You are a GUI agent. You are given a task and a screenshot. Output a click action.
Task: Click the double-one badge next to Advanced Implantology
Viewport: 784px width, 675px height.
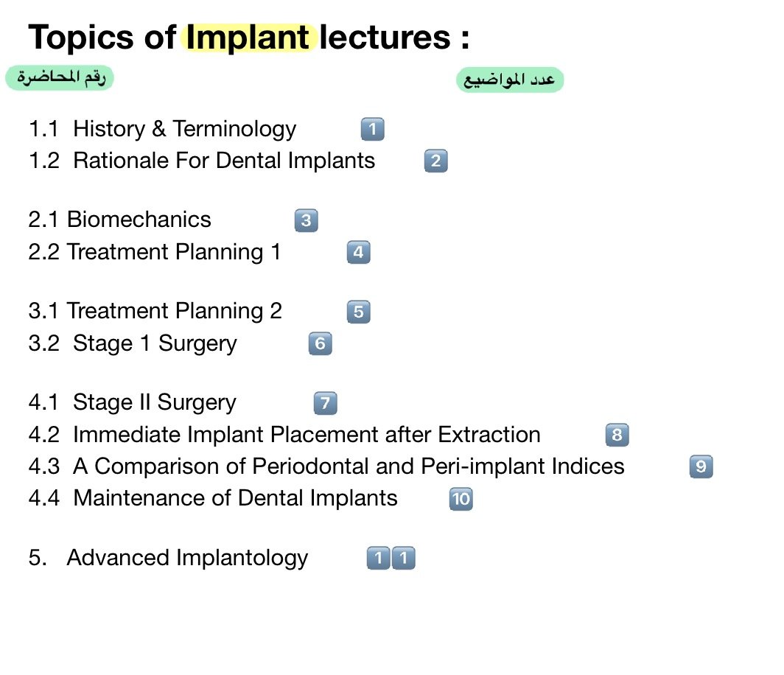click(x=391, y=559)
